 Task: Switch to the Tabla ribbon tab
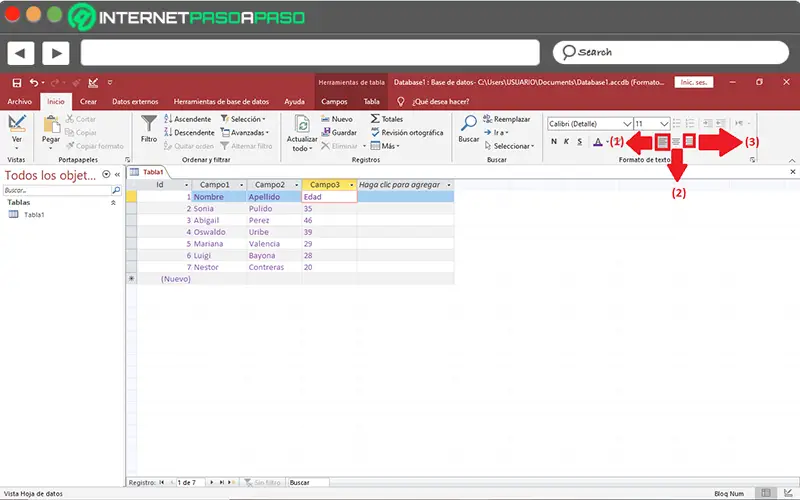coord(371,102)
